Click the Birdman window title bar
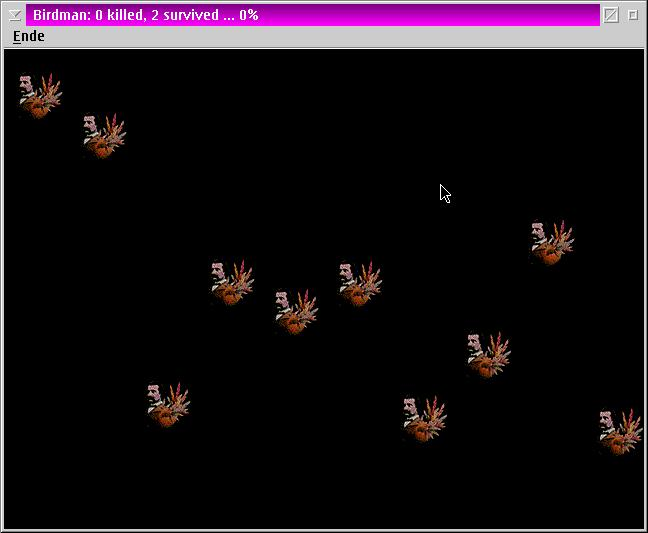 [312, 15]
